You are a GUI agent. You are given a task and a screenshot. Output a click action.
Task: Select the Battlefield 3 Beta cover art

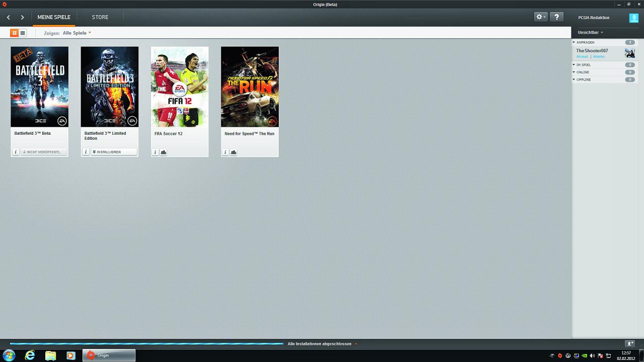pos(39,86)
